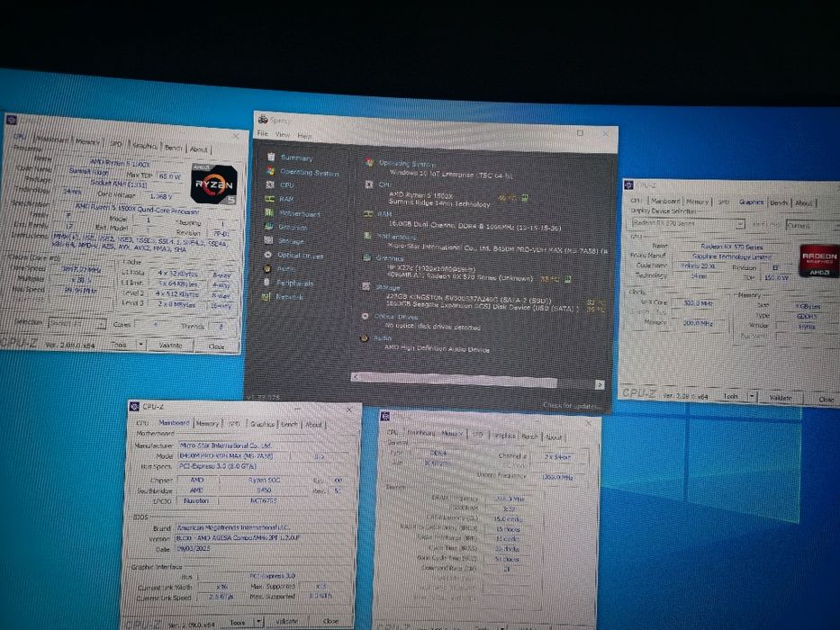The image size is (840, 630).
Task: Click the CPU temperature indicator icon in Speccy
Action: coord(525,198)
